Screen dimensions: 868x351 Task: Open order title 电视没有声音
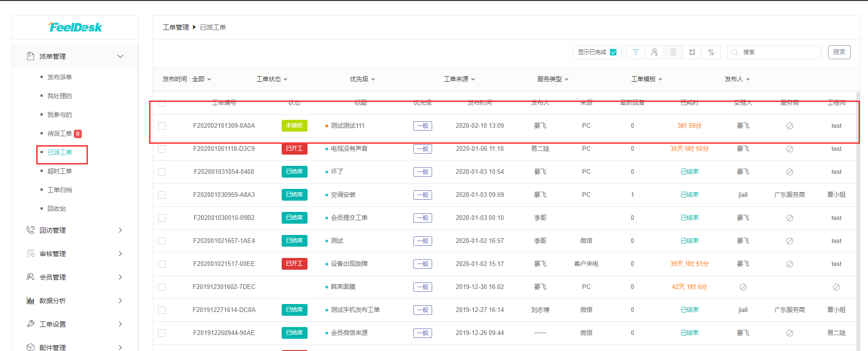pyautogui.click(x=349, y=148)
